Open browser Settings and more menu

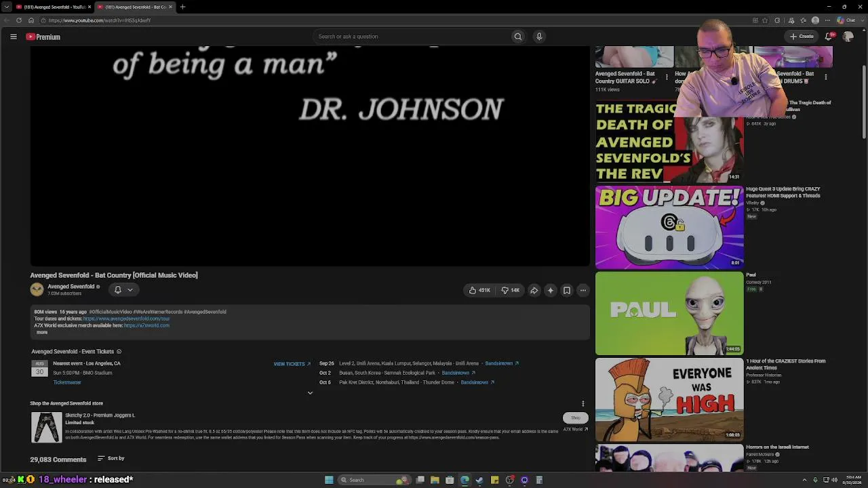[827, 20]
